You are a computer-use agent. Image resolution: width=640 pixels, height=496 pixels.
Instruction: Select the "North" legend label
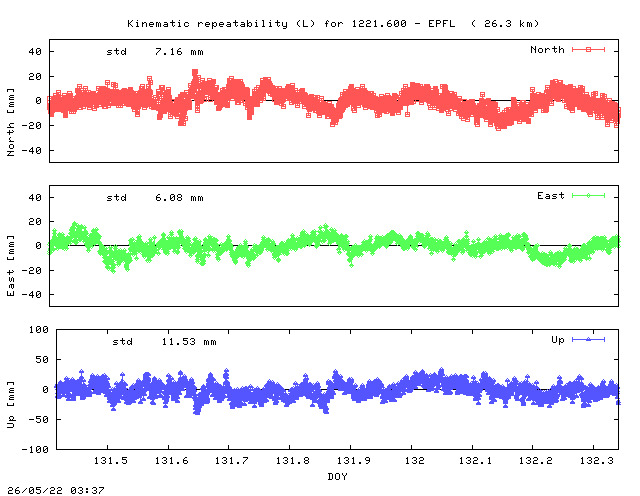[x=547, y=50]
